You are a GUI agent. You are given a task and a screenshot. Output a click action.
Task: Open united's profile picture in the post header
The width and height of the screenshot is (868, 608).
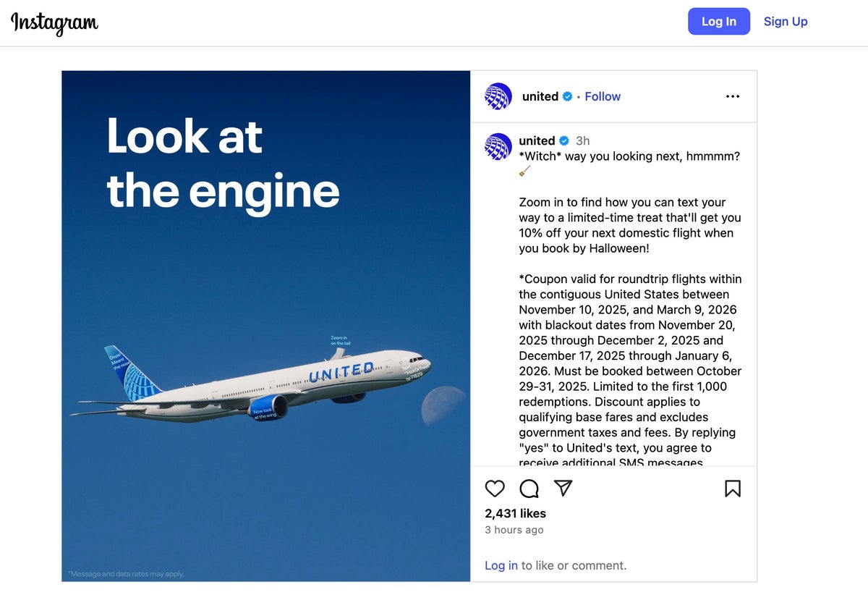498,96
